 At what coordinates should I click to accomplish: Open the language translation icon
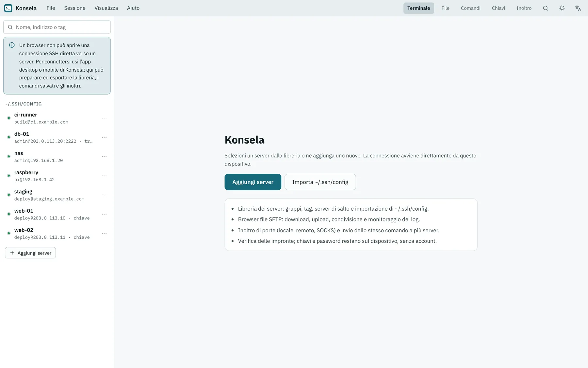(578, 8)
